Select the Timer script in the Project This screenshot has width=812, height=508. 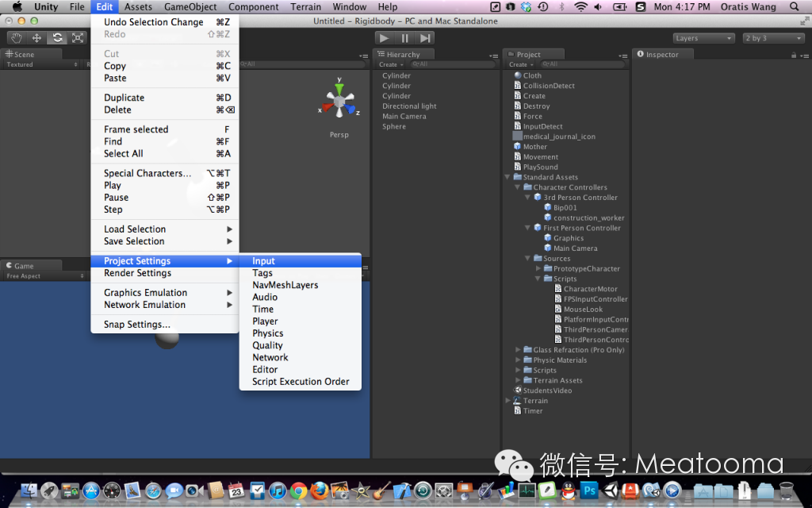(x=528, y=411)
